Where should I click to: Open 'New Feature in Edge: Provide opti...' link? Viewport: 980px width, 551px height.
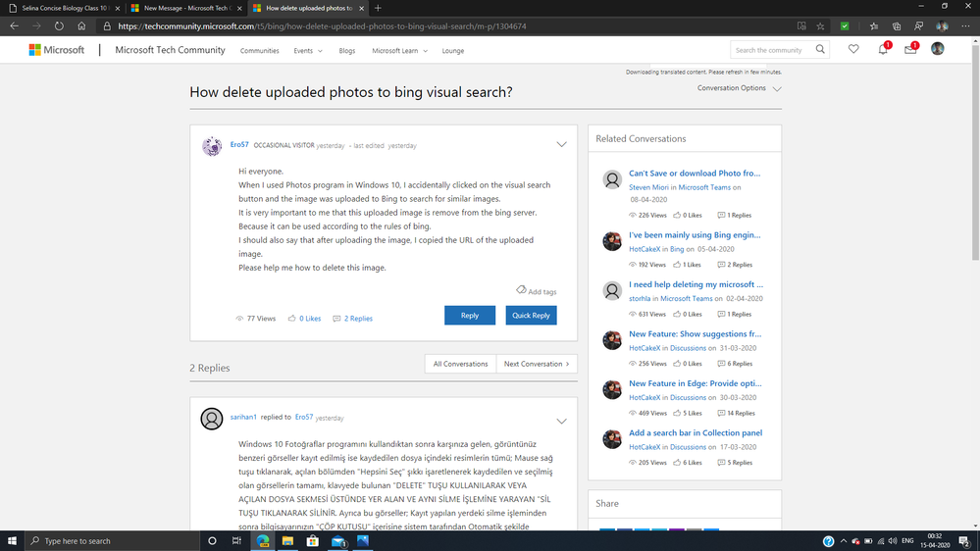[695, 383]
